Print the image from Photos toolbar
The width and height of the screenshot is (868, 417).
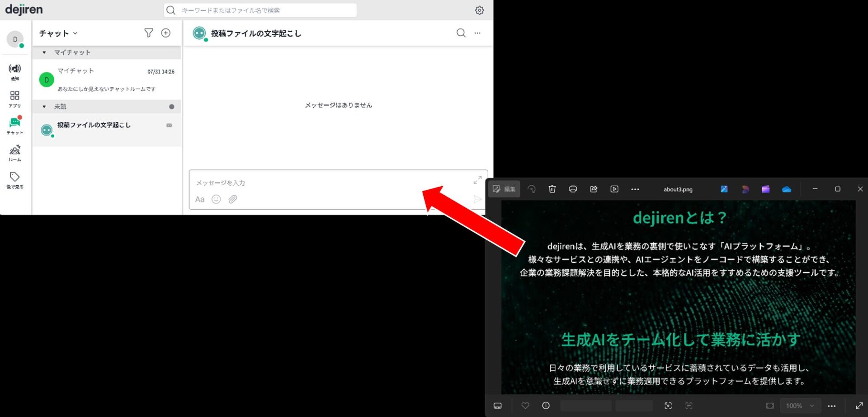click(573, 189)
